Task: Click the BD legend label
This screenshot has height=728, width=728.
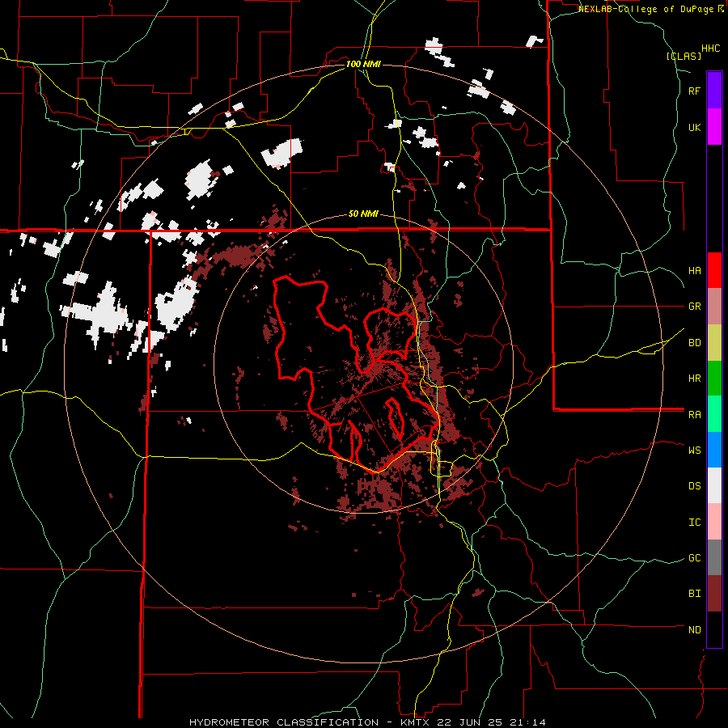Action: coord(694,343)
